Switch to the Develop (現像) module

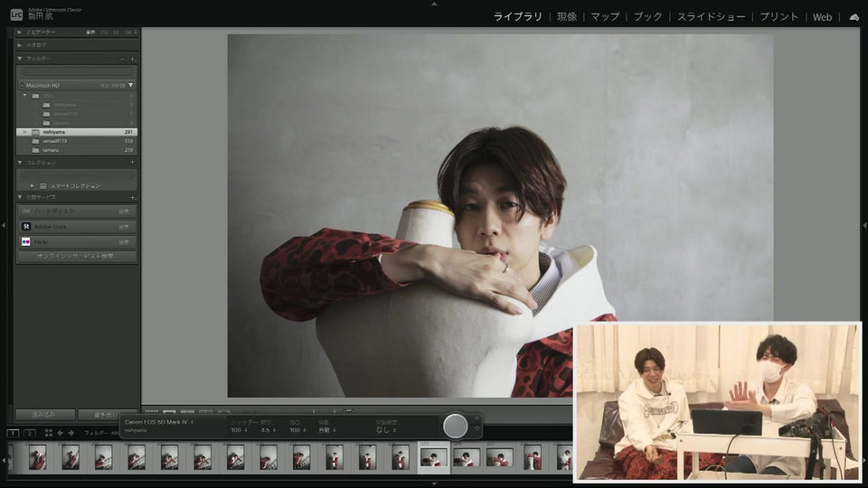coord(567,16)
